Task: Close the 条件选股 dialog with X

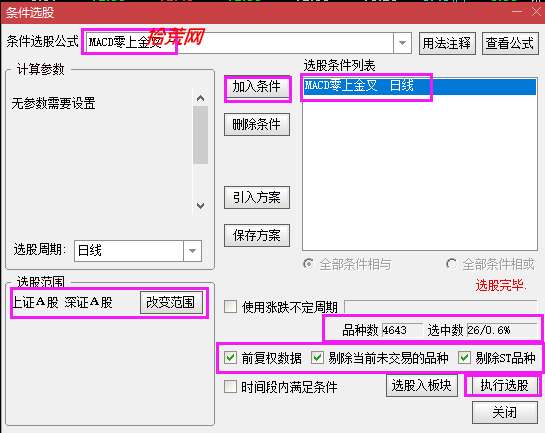Action: 536,12
